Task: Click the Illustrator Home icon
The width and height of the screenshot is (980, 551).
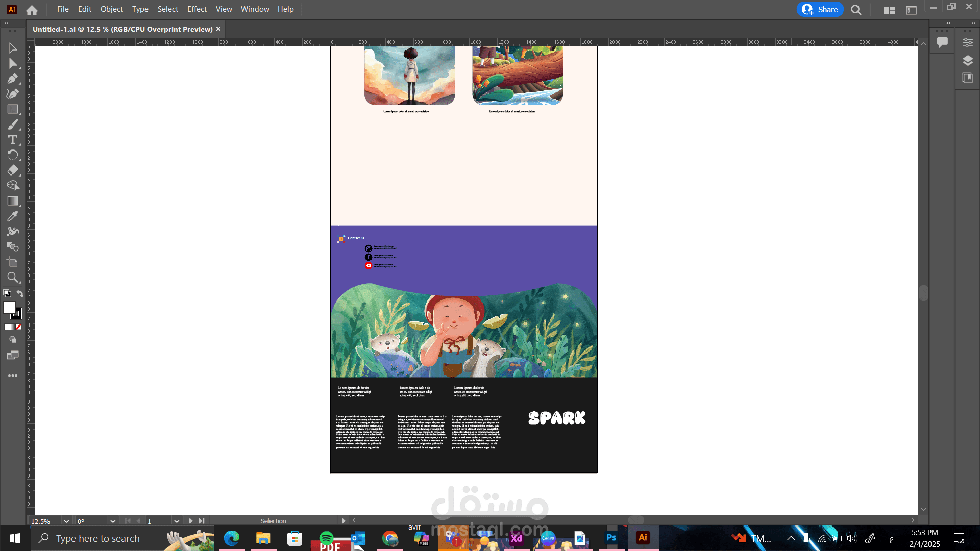Action: tap(32, 10)
